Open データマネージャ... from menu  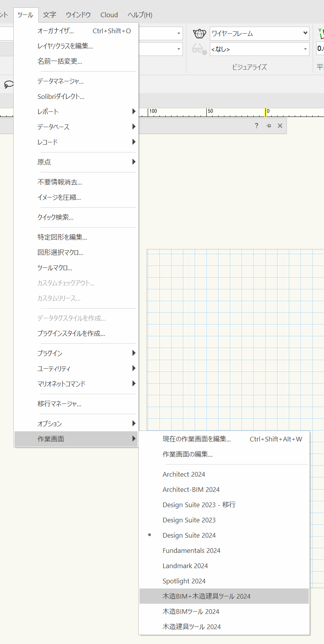(x=76, y=81)
